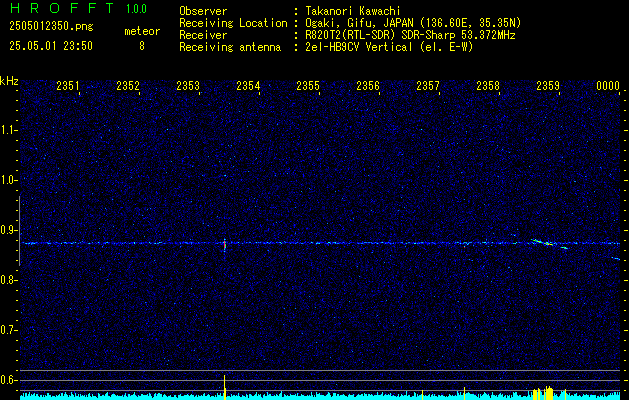Image resolution: width=629 pixels, height=400 pixels.
Task: Click the Receiving antenna field label
Action: 230,47
